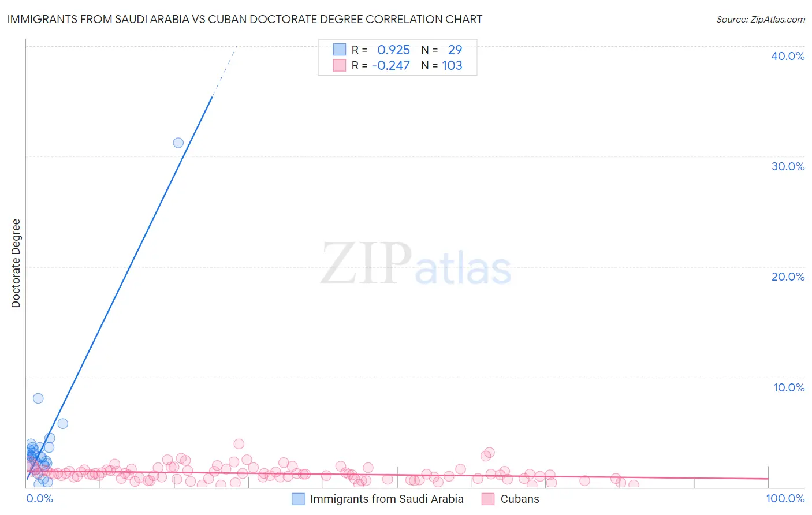Pick the blue data point near 6%
This screenshot has height=515, width=812.
[63, 423]
